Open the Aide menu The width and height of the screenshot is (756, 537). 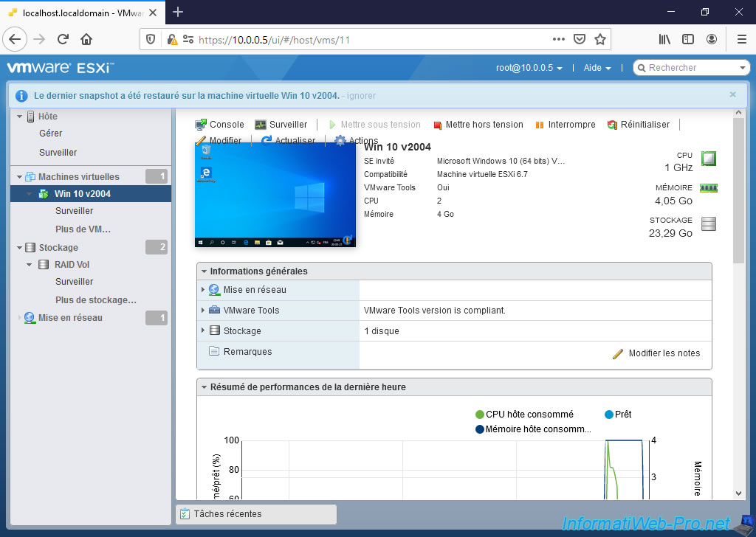pos(597,68)
